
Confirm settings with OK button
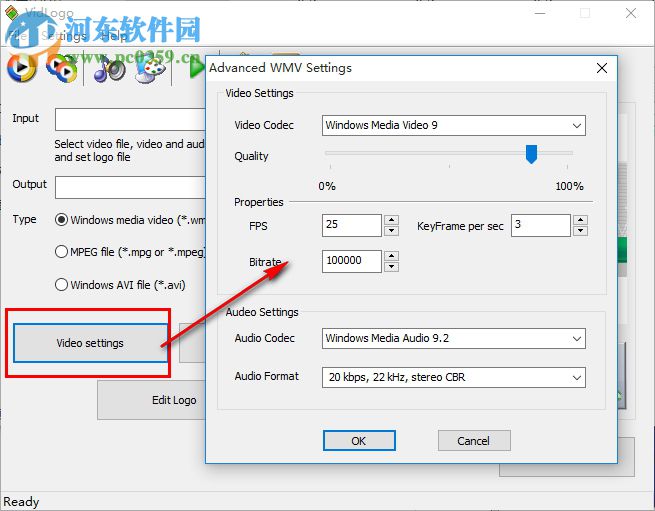click(359, 441)
